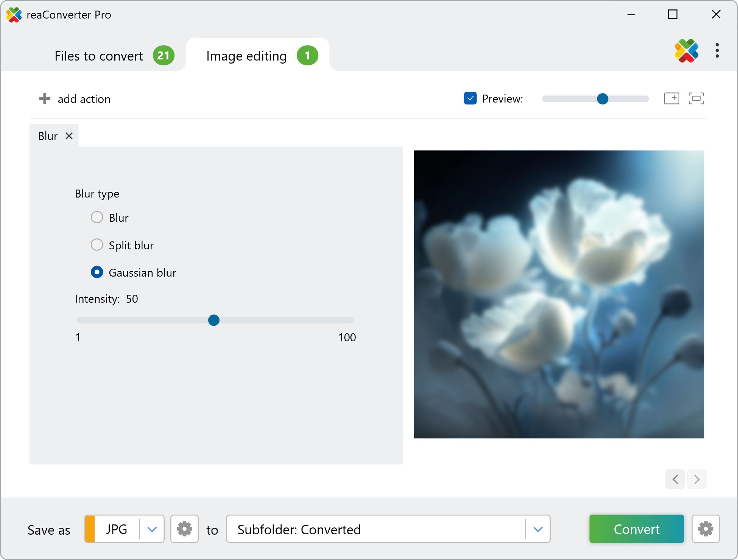This screenshot has height=560, width=738.
Task: Choose the Gaussian blur radio option
Action: pos(97,272)
